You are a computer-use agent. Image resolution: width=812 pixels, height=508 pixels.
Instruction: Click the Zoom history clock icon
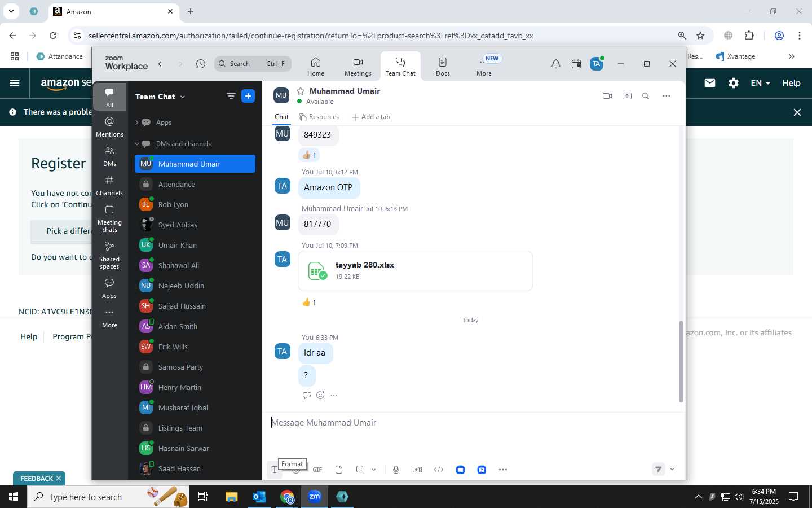click(x=200, y=64)
